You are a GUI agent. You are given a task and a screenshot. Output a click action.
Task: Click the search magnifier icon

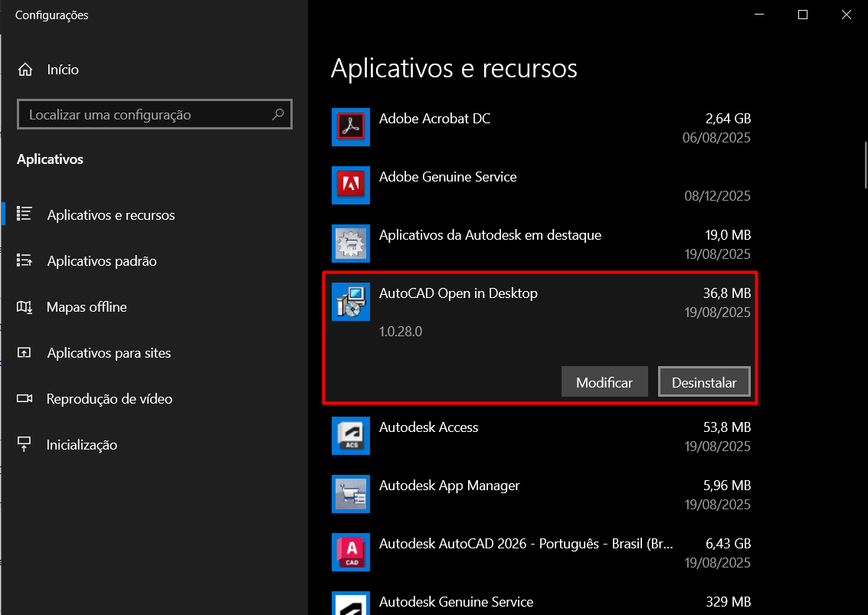(277, 115)
